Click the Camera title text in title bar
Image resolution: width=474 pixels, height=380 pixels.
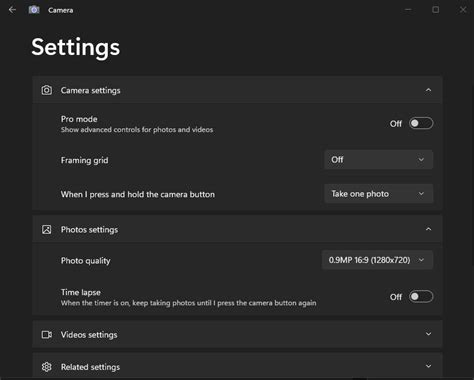[x=60, y=10]
